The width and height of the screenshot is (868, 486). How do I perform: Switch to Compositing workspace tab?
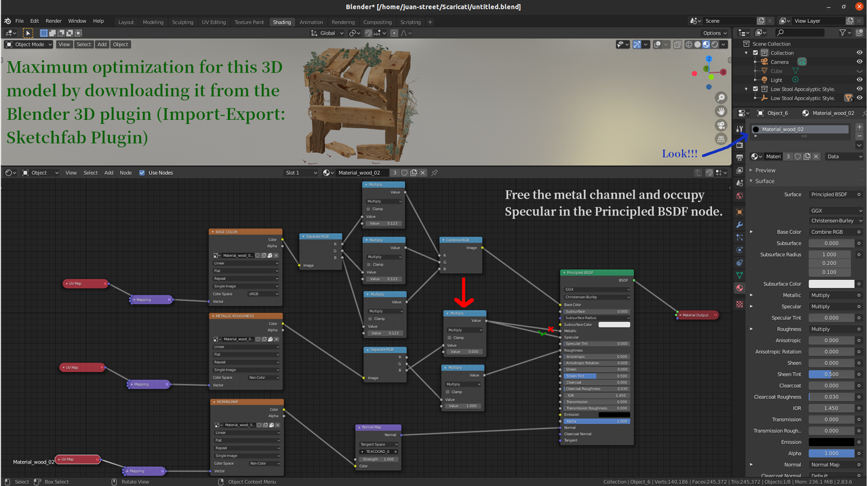(377, 22)
